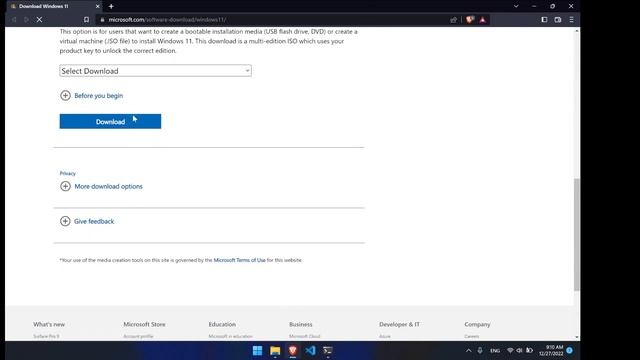This screenshot has height=360, width=640.
Task: Click the Microsoft Store footer heading
Action: (x=144, y=324)
